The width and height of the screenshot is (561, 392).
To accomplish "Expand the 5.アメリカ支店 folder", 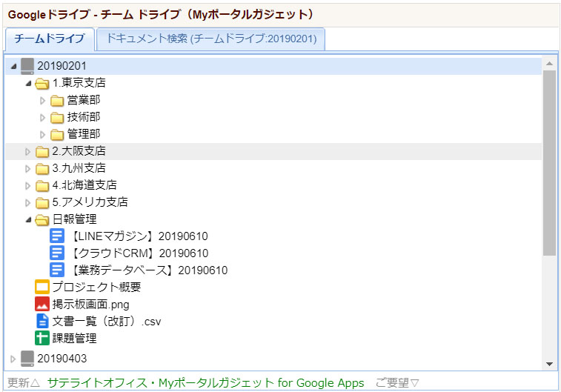I will click(x=27, y=203).
